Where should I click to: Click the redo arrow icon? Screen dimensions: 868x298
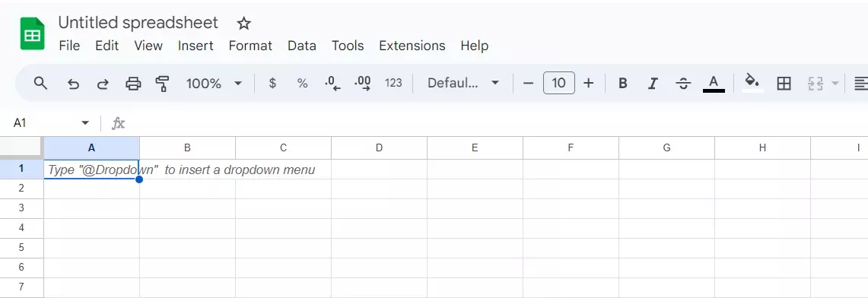[103, 84]
